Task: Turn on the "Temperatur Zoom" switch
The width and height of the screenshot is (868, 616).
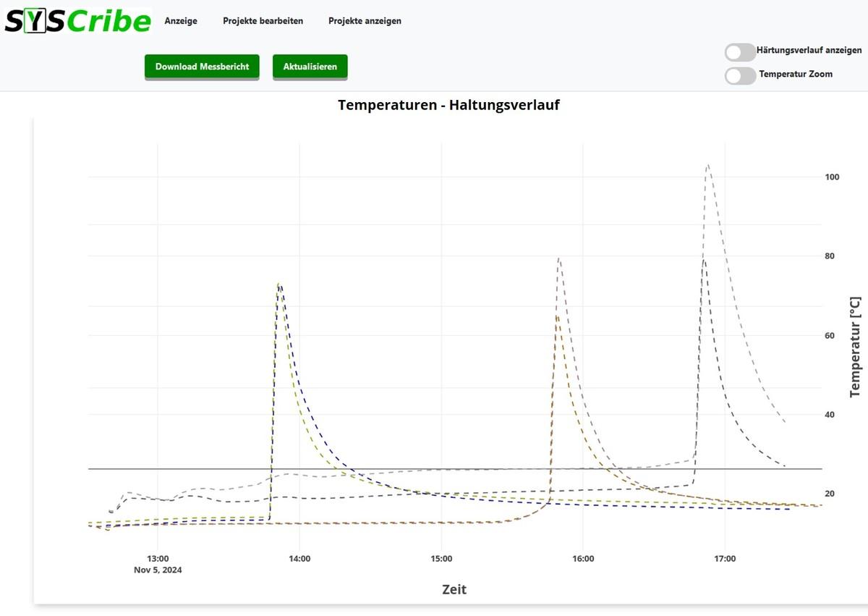Action: pos(739,74)
